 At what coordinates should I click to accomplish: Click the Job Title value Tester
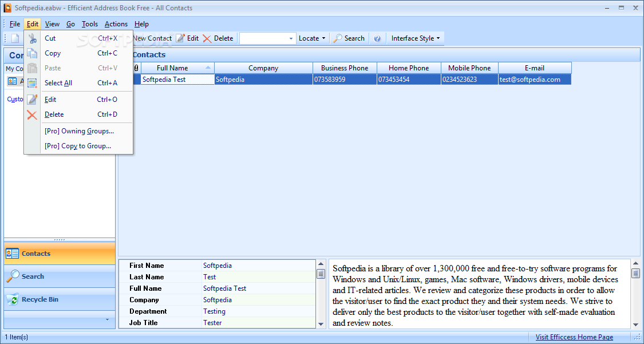[x=212, y=323]
